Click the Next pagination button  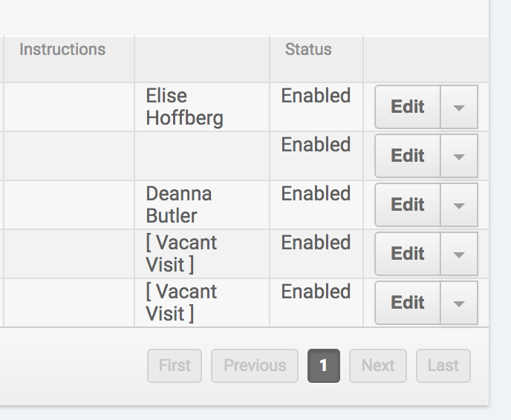tap(378, 366)
